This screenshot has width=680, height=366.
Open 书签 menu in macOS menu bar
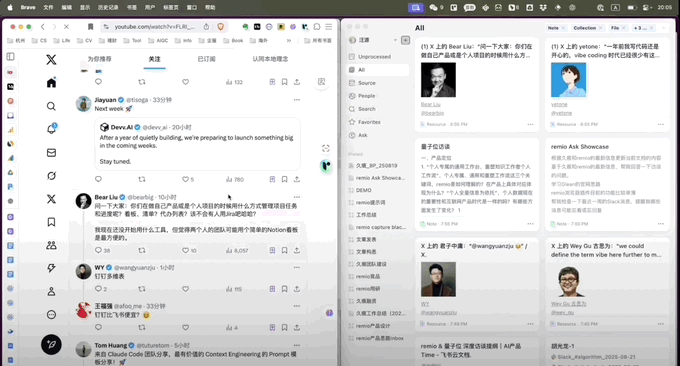pos(132,7)
